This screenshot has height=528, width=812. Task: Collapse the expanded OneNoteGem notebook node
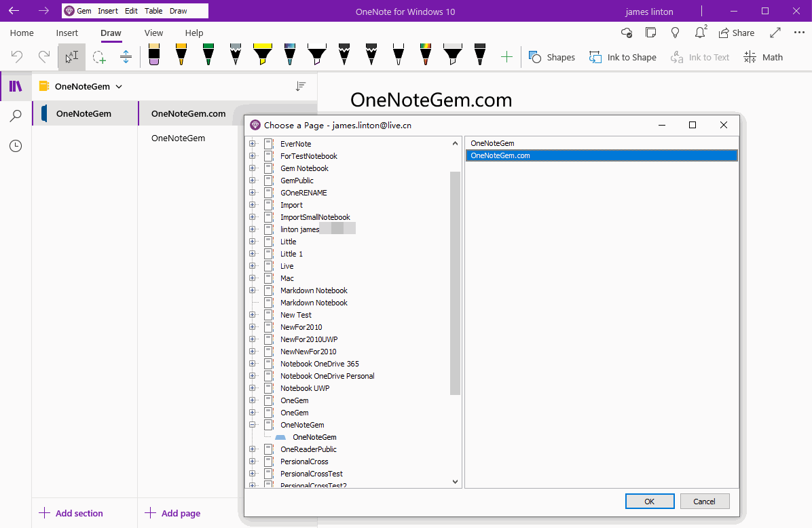coord(252,424)
